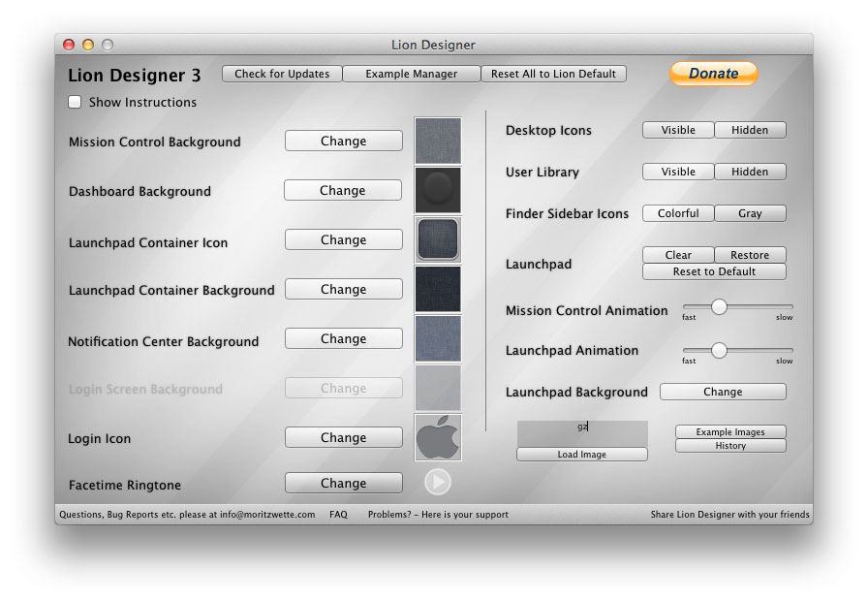This screenshot has height=601, width=868.
Task: Open History of launchpad background images
Action: point(730,446)
